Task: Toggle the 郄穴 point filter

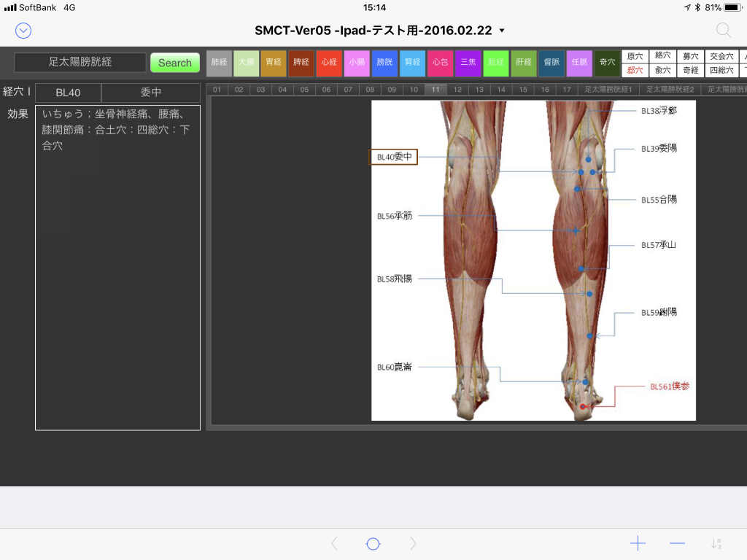Action: (635, 70)
